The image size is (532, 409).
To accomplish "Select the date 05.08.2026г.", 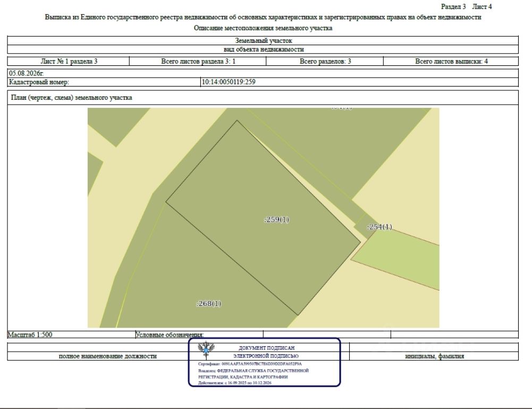I will [27, 73].
